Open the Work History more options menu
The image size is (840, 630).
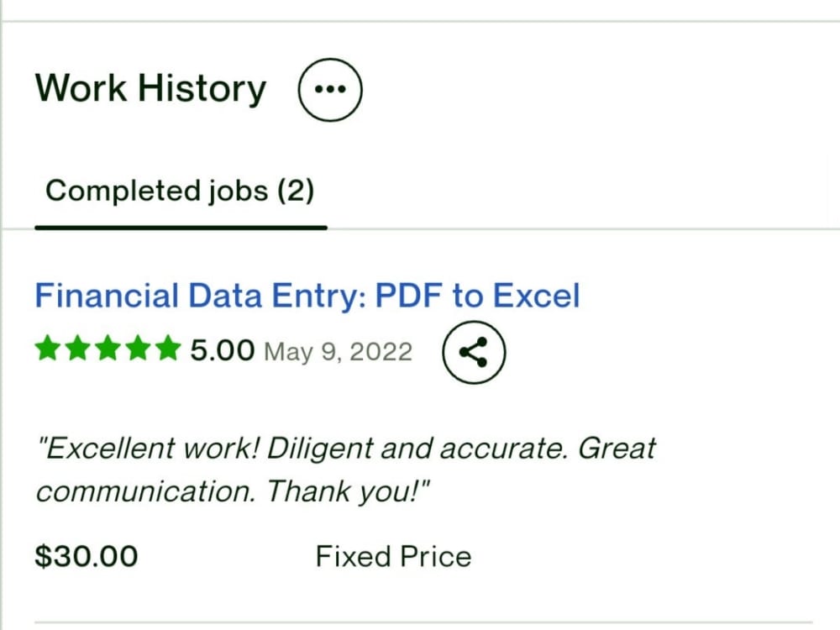[330, 90]
